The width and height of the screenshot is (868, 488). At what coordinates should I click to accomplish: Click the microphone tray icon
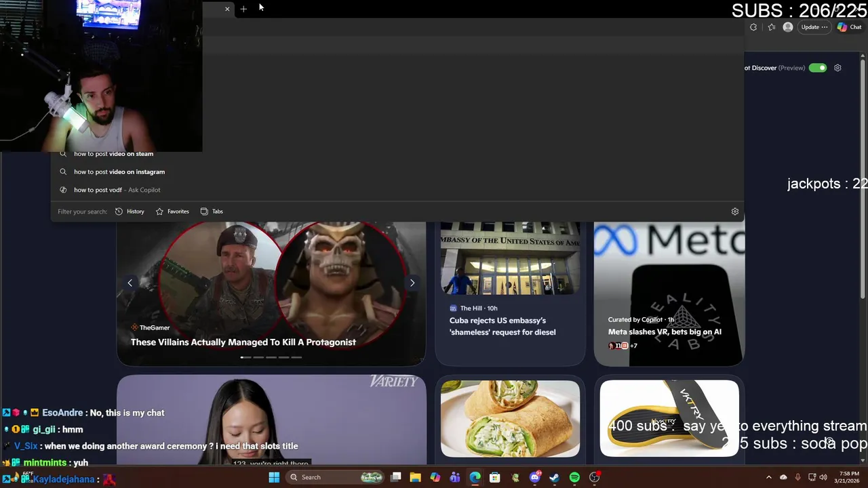tap(797, 477)
